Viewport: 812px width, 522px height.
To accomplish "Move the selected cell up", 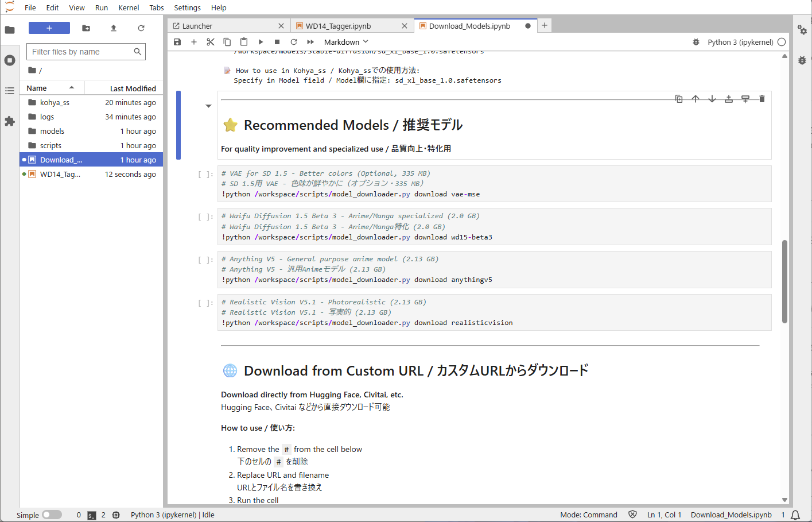I will [x=696, y=98].
